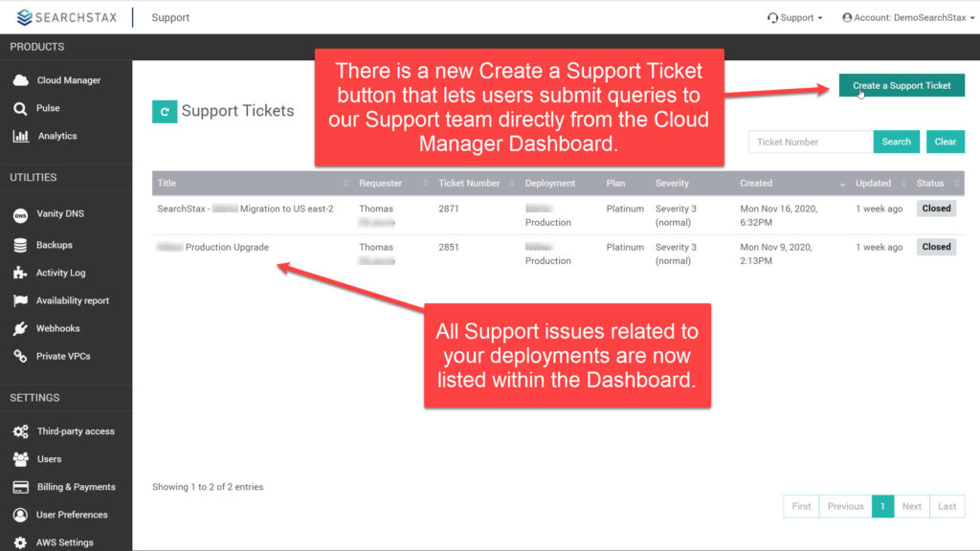980x551 pixels.
Task: Go to the First page
Action: point(801,507)
